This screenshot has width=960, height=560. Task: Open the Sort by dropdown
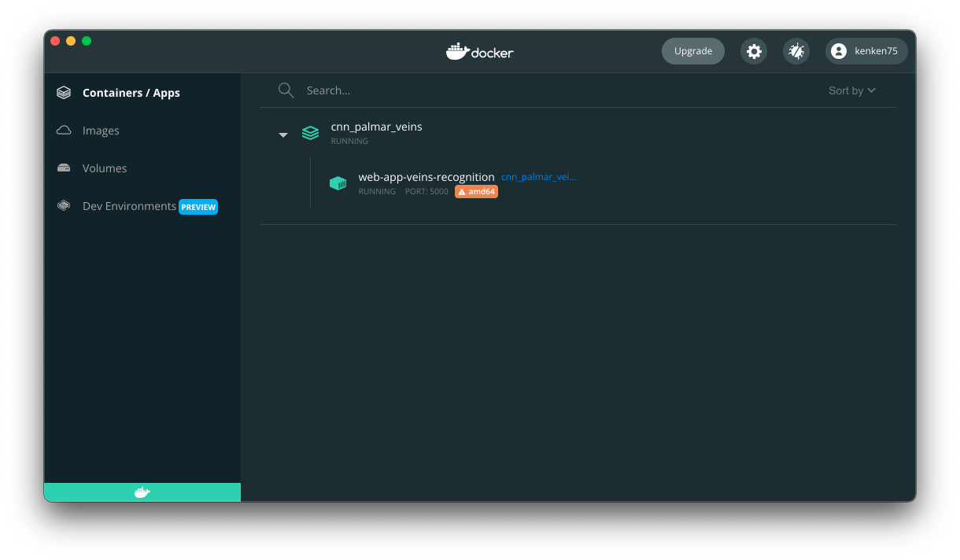click(x=852, y=90)
